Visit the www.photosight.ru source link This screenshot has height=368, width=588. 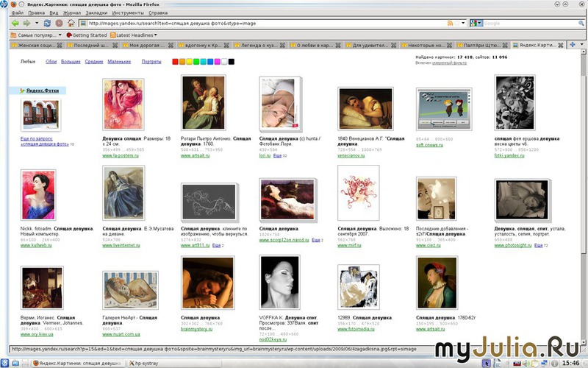point(513,245)
